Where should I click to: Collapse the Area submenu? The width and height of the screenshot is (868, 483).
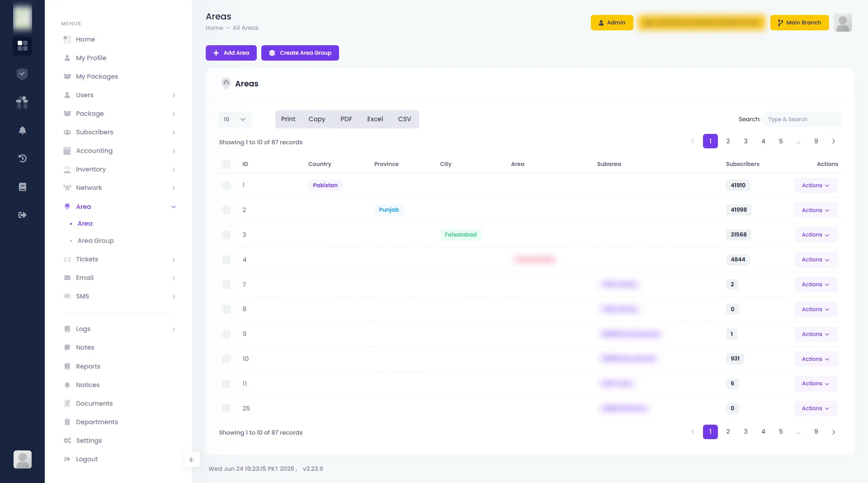tap(119, 207)
